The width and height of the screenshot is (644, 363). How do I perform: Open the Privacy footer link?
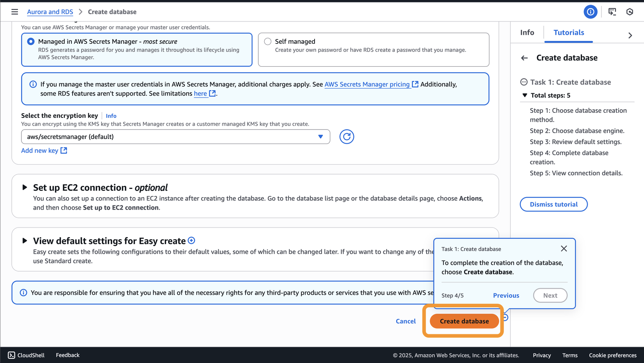coord(542,355)
